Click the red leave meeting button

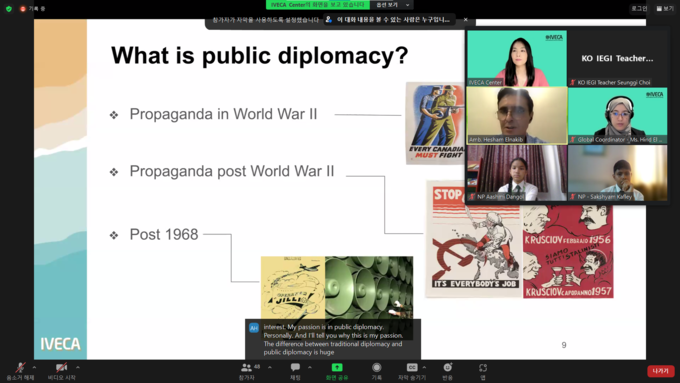(x=660, y=371)
